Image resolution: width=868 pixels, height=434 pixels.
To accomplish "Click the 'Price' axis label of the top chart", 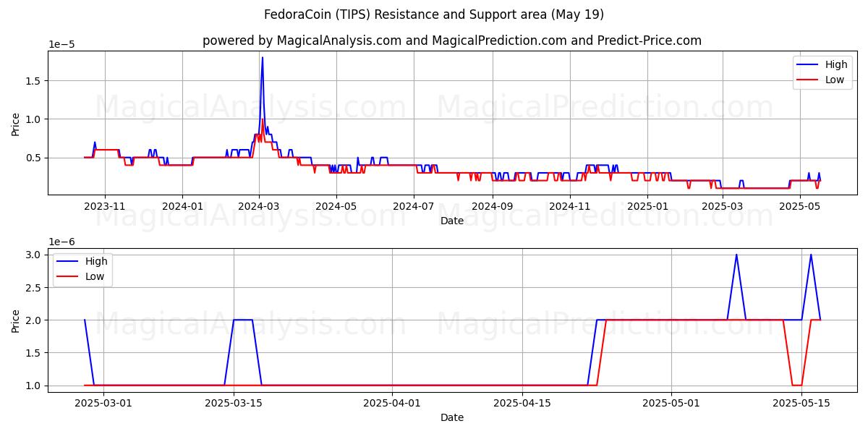I will click(16, 123).
